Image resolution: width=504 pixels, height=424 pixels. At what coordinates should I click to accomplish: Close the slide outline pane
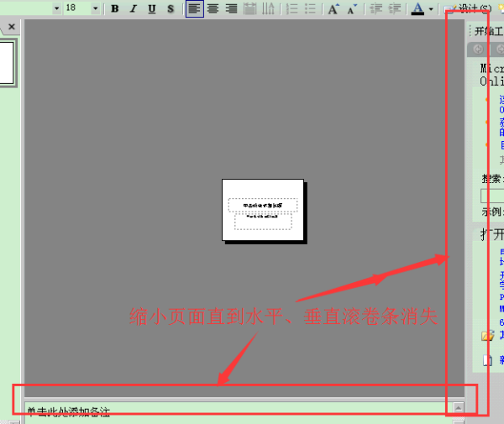(12, 27)
